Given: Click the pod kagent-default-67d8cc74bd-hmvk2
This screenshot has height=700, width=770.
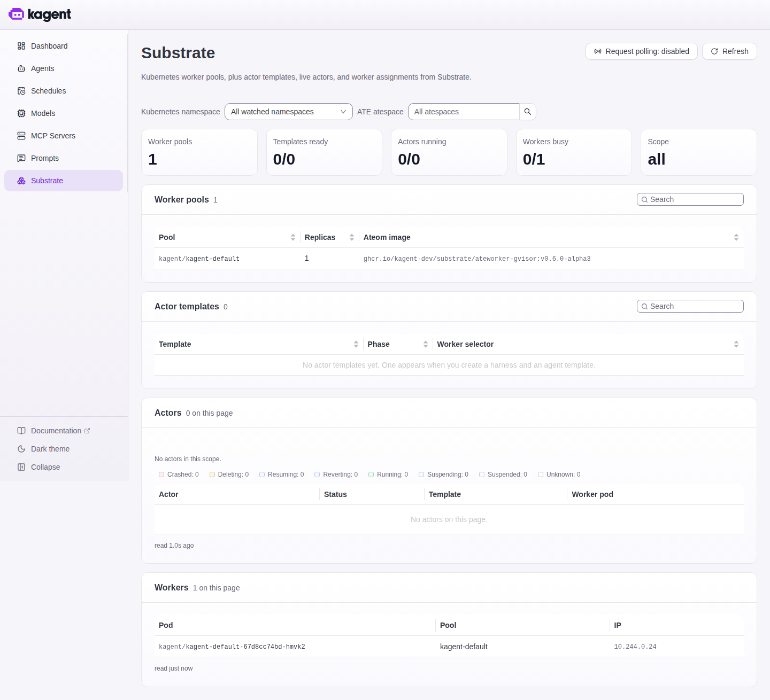Looking at the screenshot, I should tap(232, 647).
